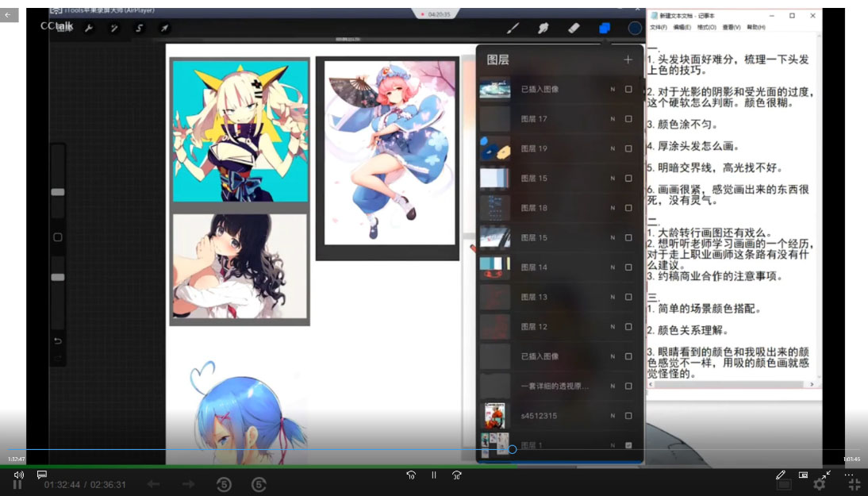The width and height of the screenshot is (868, 496).
Task: Click the upper brush size slider handle
Action: click(58, 192)
